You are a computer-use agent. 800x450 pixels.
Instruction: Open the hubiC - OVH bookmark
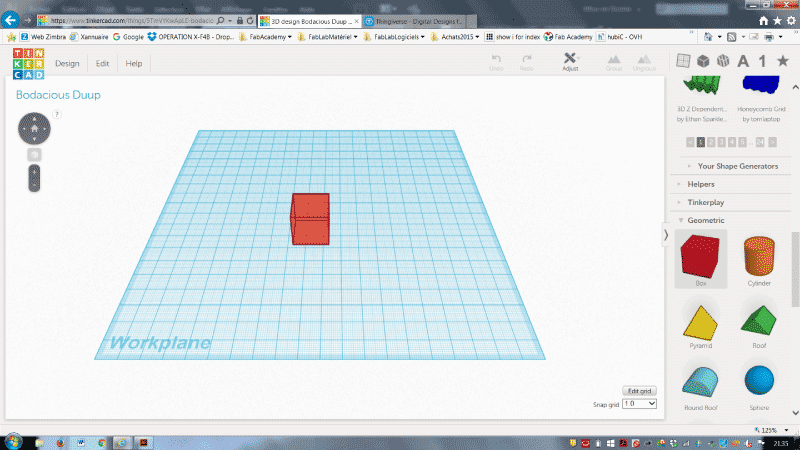pos(619,37)
